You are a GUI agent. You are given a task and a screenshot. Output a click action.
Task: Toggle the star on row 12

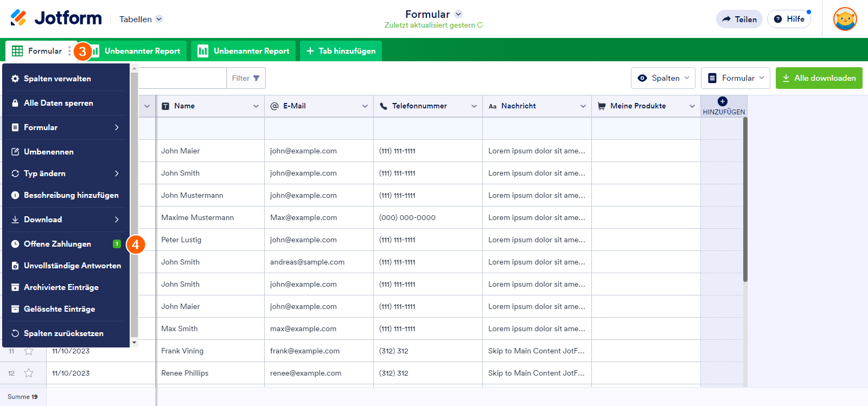tap(29, 373)
